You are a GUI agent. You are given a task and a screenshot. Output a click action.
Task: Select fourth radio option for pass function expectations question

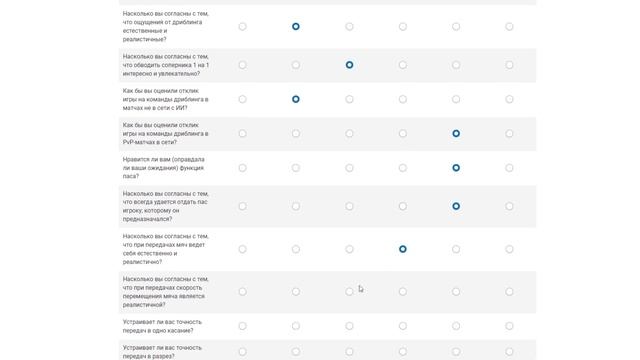tap(402, 168)
